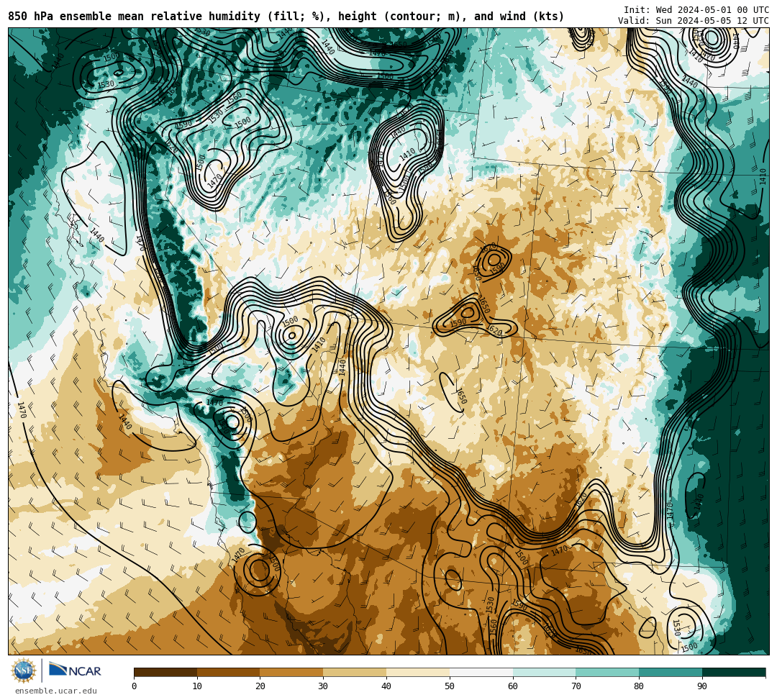Screen dimensions: 777x700
Task: Click the 10-20 brown colorbar segment
Action: 229,672
